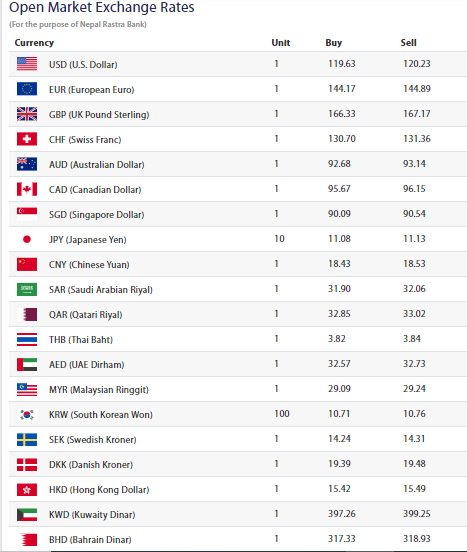Select MYR (Malaysian Ringgit) row label
The width and height of the screenshot is (467, 552).
(99, 389)
